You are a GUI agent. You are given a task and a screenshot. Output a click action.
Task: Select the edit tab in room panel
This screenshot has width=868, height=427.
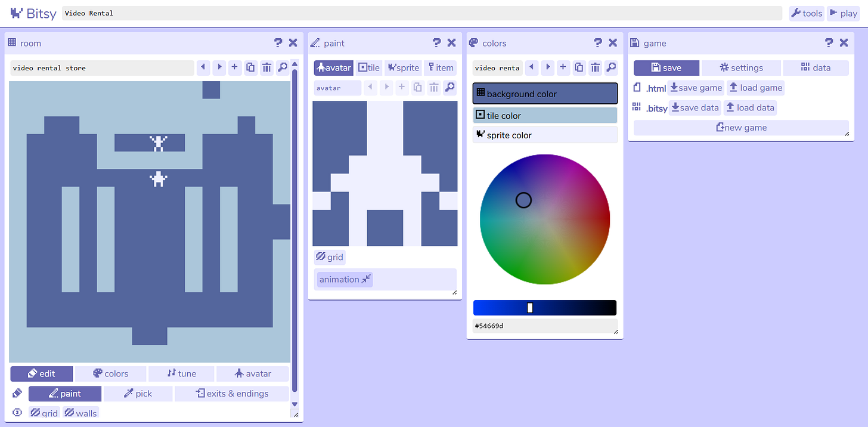[x=42, y=374]
